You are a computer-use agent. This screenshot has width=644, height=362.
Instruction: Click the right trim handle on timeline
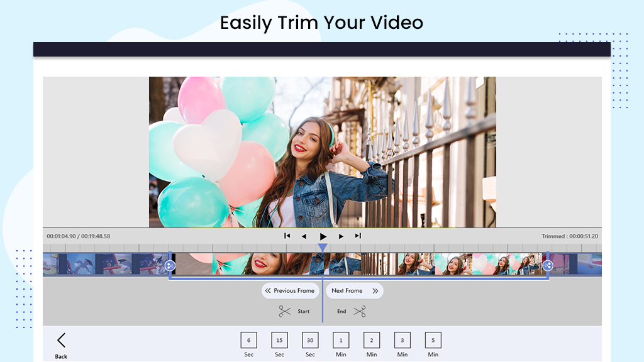[x=548, y=266]
